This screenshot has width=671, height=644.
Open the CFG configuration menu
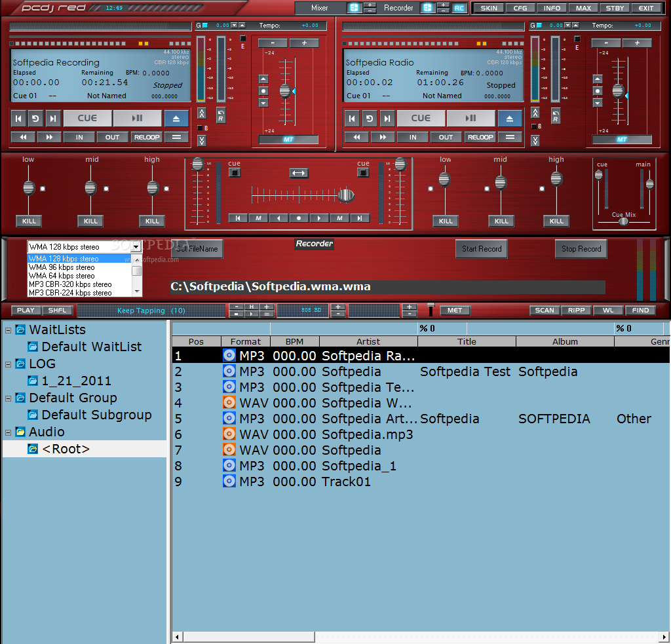[x=520, y=8]
